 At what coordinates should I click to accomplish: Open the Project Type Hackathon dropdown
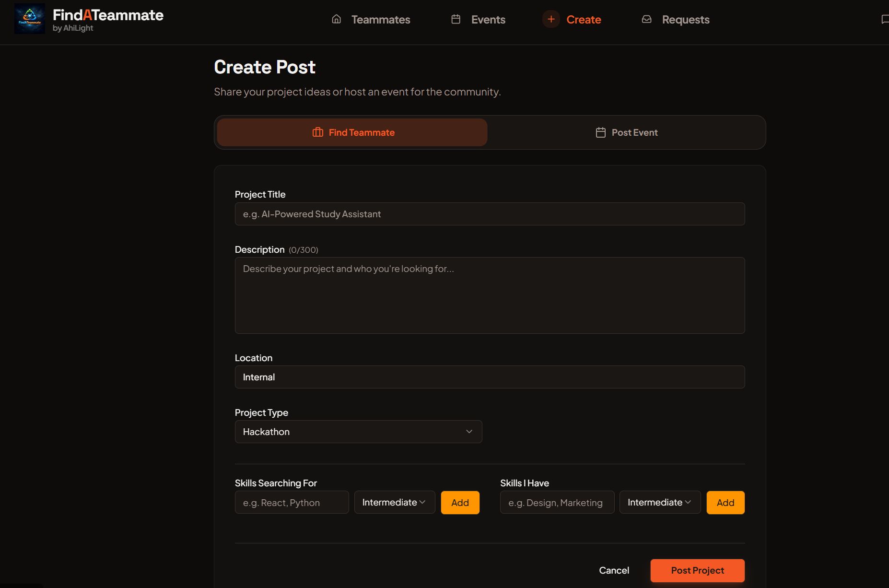click(358, 432)
